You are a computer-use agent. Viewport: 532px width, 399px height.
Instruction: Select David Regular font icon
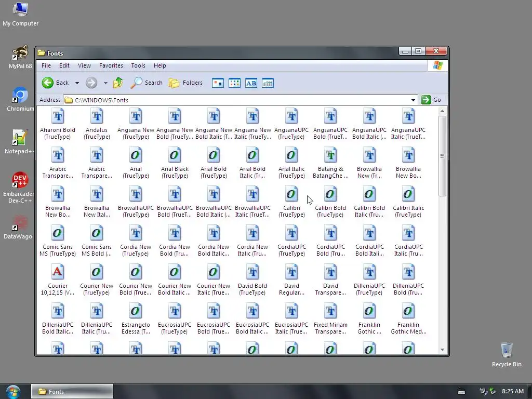coord(291,272)
